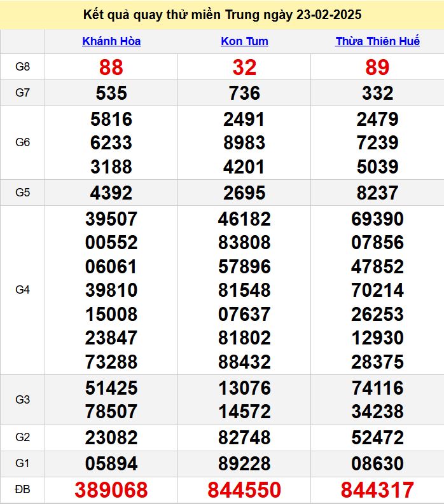Viewport: 444px width, 504px height.
Task: Click G6 result 3188
Action: point(111,167)
